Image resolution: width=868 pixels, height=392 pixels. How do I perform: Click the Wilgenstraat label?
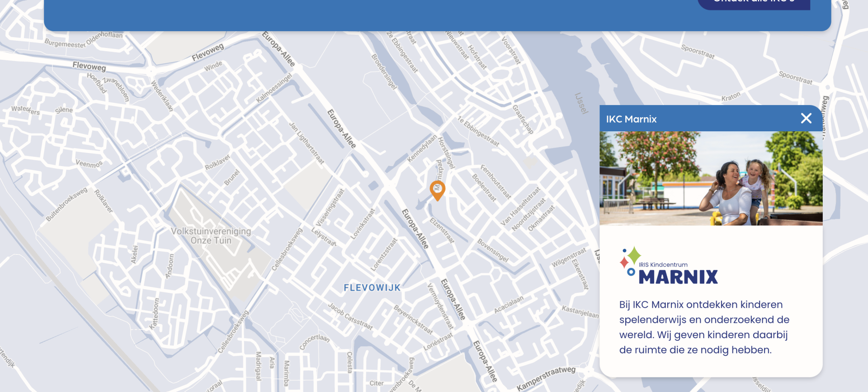[569, 258]
